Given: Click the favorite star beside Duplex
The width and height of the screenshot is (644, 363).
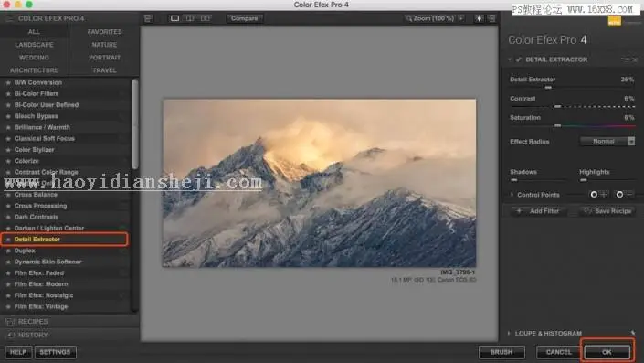Looking at the screenshot, I should (x=8, y=251).
